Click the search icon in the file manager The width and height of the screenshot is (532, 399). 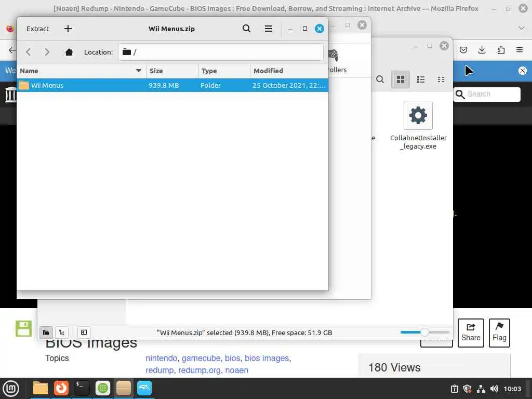pyautogui.click(x=380, y=79)
